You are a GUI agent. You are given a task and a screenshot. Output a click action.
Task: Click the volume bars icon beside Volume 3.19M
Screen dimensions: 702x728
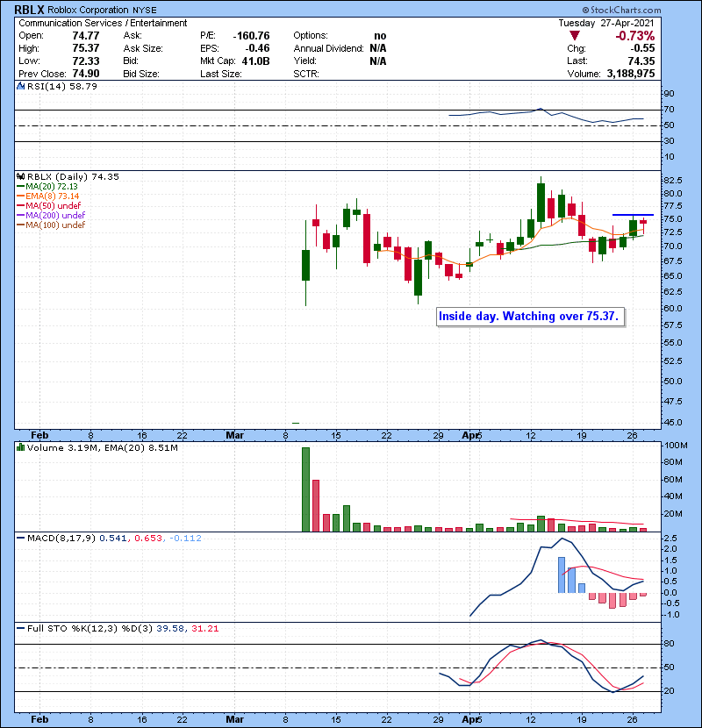pos(20,447)
